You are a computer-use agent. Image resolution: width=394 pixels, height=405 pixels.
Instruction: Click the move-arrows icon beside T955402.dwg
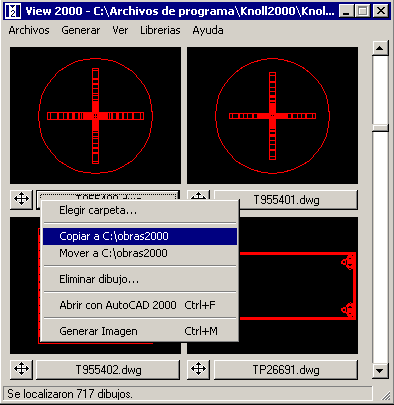pos(21,369)
